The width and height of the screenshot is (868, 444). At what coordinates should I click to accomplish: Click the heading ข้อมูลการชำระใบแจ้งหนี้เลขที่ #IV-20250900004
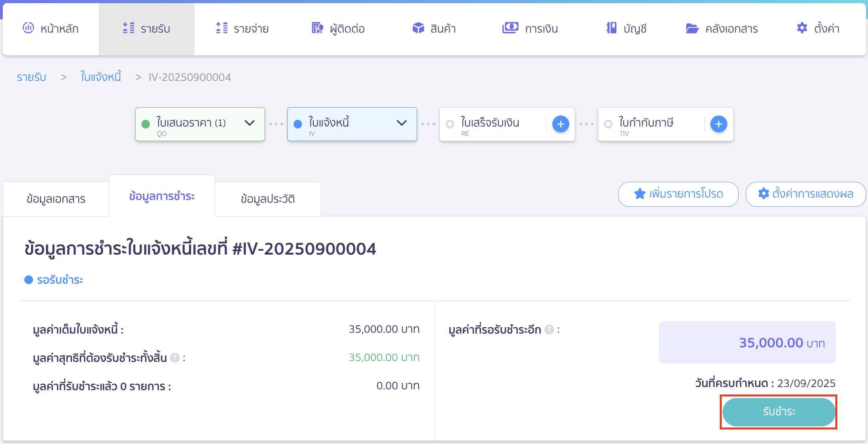pos(200,249)
